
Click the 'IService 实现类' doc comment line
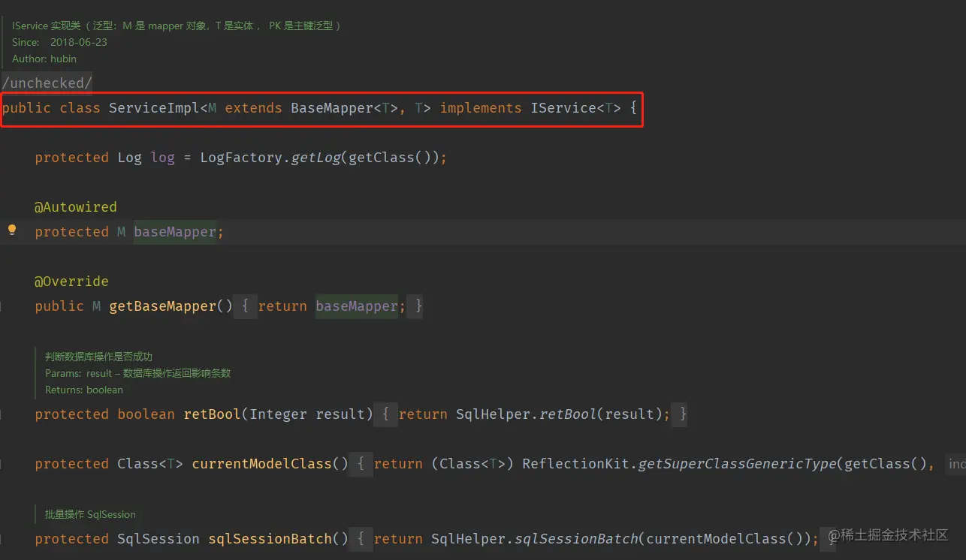click(177, 26)
